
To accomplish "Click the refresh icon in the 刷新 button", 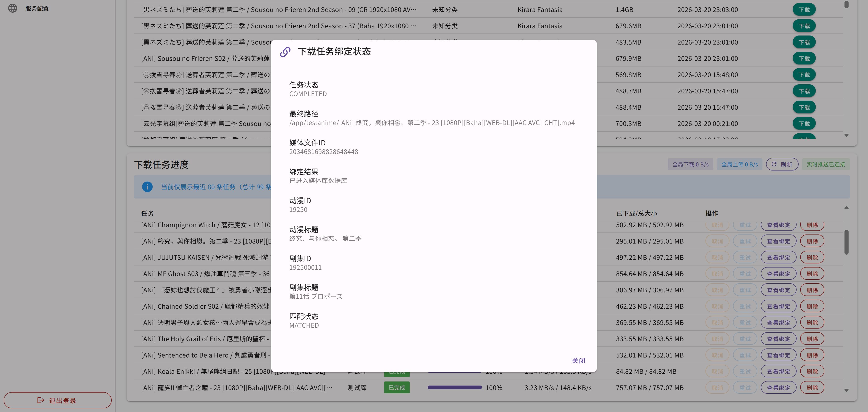I will tap(774, 164).
